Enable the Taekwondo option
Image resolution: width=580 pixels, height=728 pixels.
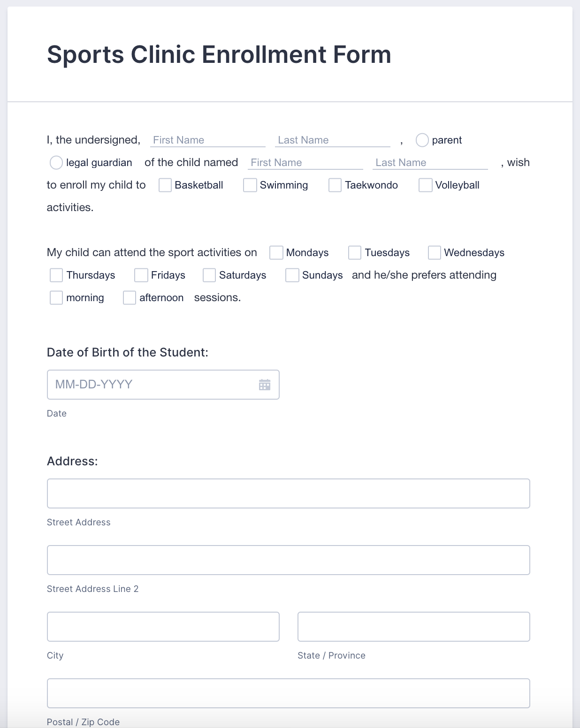coord(335,185)
